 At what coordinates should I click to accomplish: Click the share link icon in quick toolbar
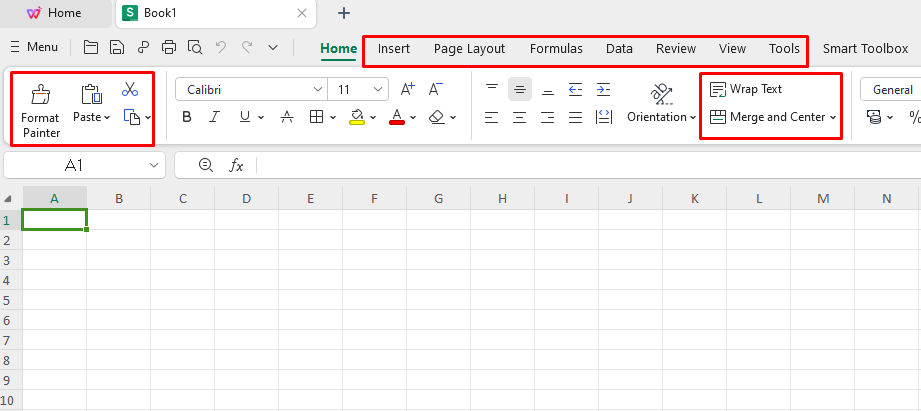tap(143, 48)
